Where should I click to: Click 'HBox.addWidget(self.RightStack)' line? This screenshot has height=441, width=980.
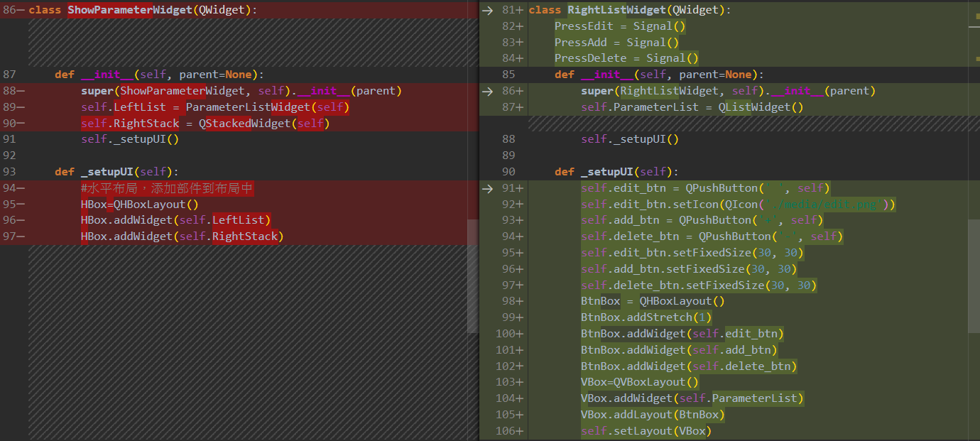pos(183,236)
